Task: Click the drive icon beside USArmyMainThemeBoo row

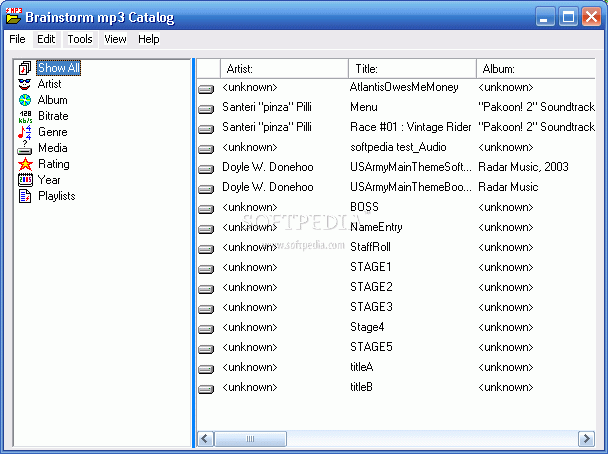Action: (206, 189)
